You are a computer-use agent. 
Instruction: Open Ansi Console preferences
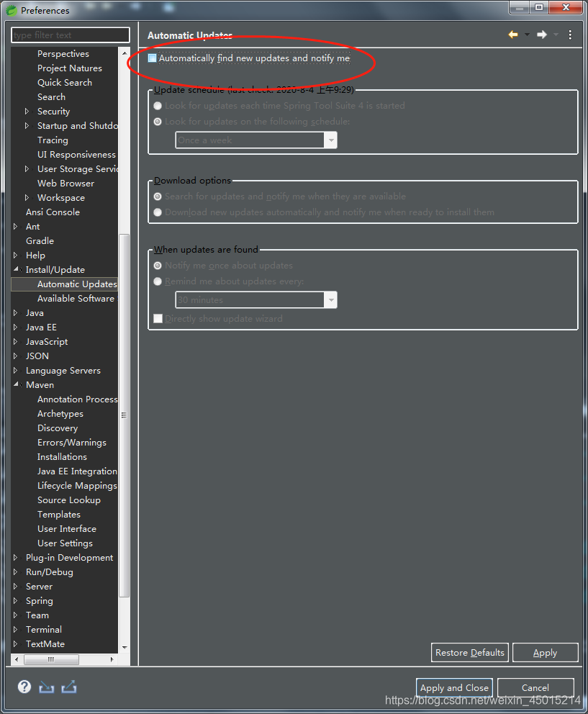tap(53, 212)
